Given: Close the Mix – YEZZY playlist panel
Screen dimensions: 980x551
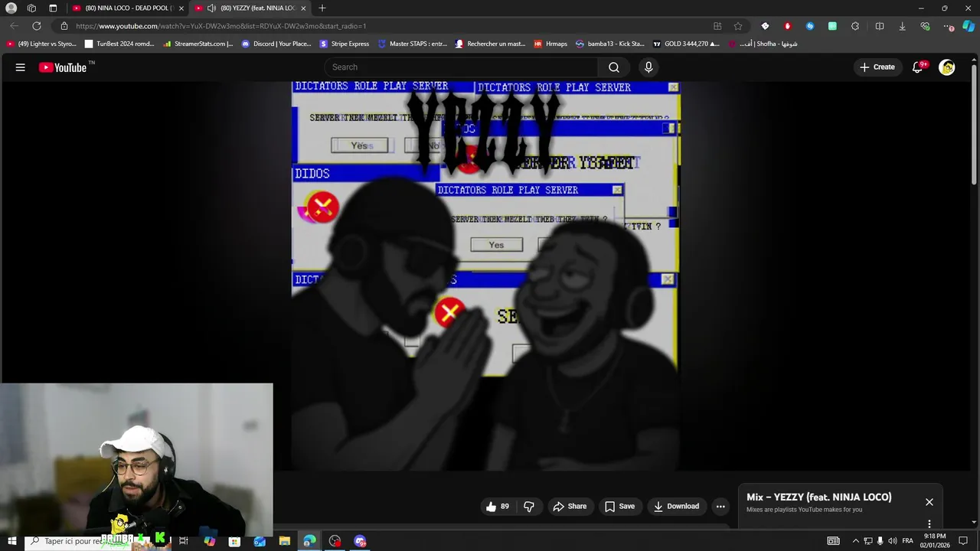Looking at the screenshot, I should (929, 502).
